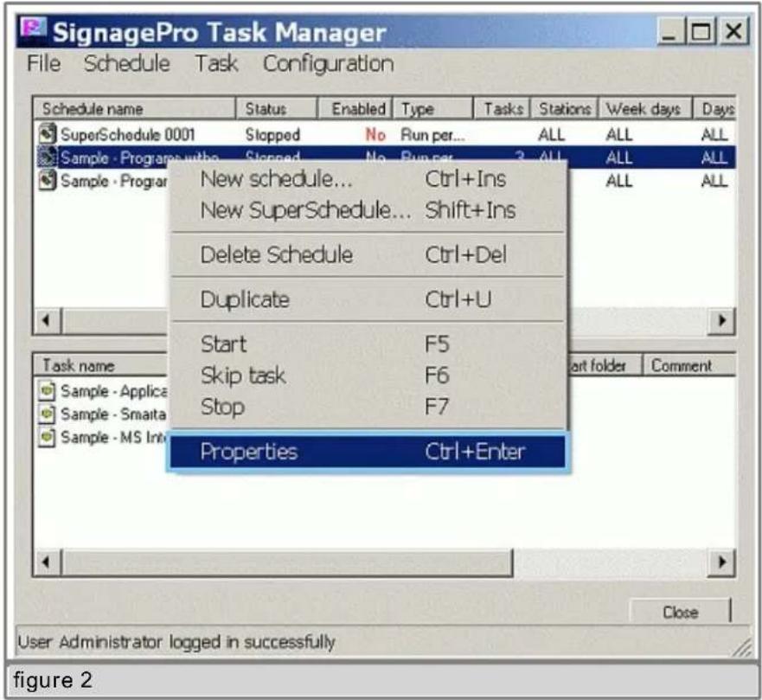Click the Type column header
This screenshot has width=762, height=700.
pos(432,108)
